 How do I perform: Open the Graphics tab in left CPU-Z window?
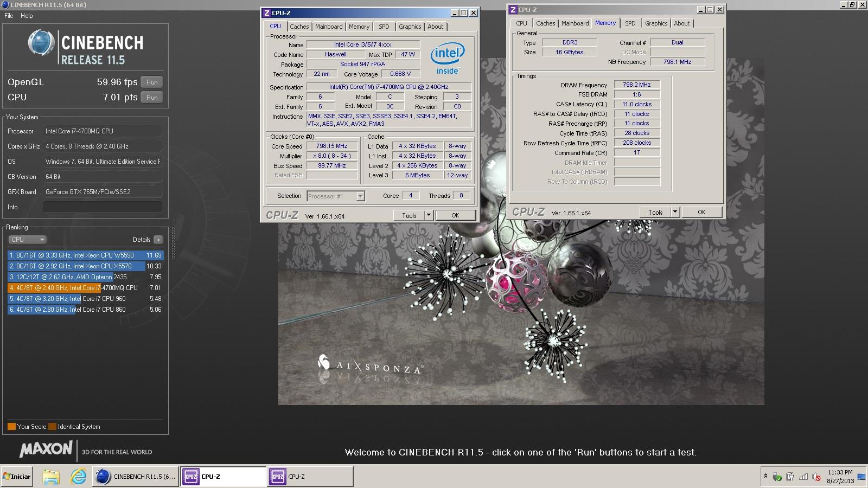410,27
